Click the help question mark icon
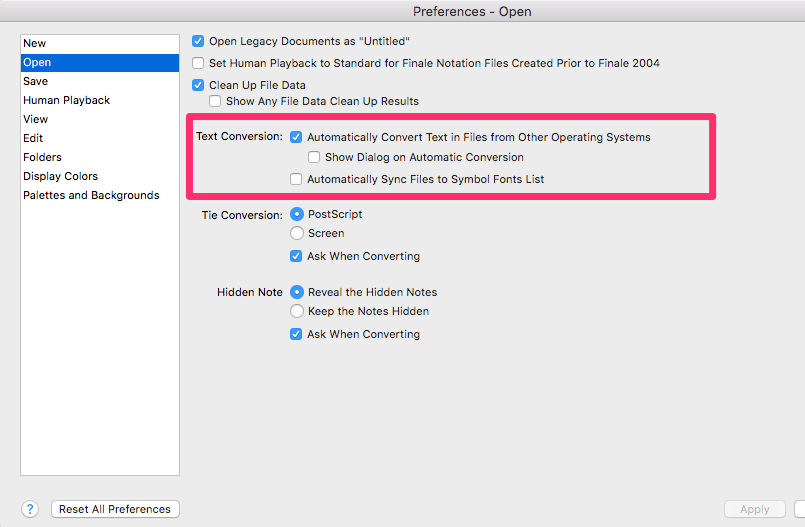The width and height of the screenshot is (805, 527). pos(30,509)
